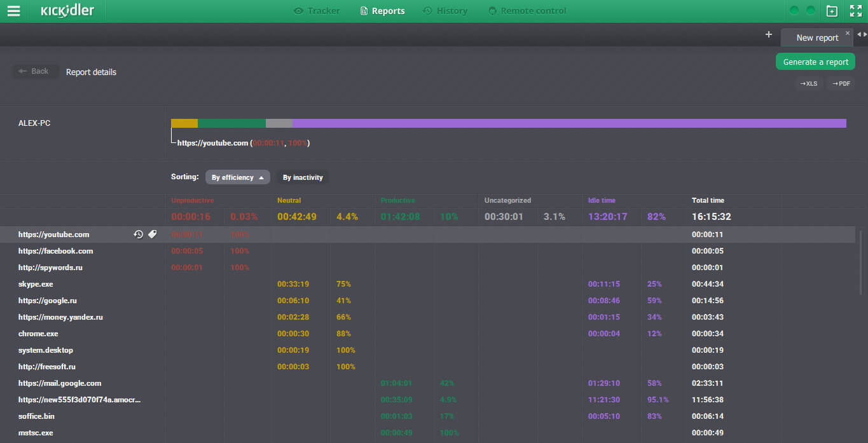
Task: Click the history icon on youtube.com row
Action: pyautogui.click(x=138, y=235)
